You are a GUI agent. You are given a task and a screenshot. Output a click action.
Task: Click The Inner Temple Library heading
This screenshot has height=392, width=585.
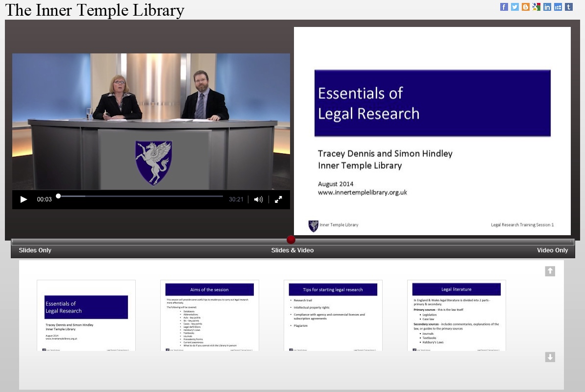tap(95, 10)
